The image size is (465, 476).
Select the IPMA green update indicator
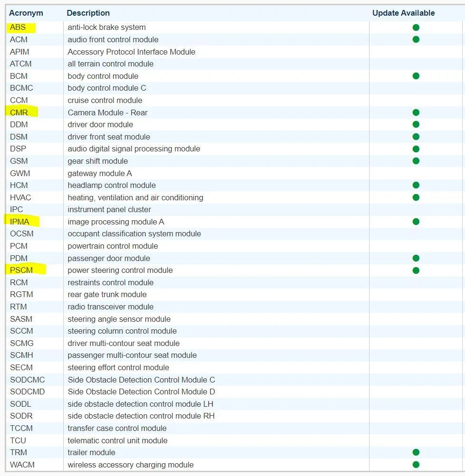[416, 222]
